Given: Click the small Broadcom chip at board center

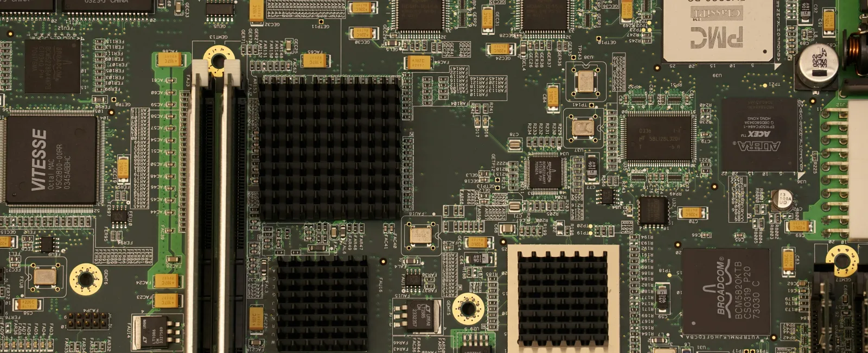Looking at the screenshot, I should click(545, 173).
